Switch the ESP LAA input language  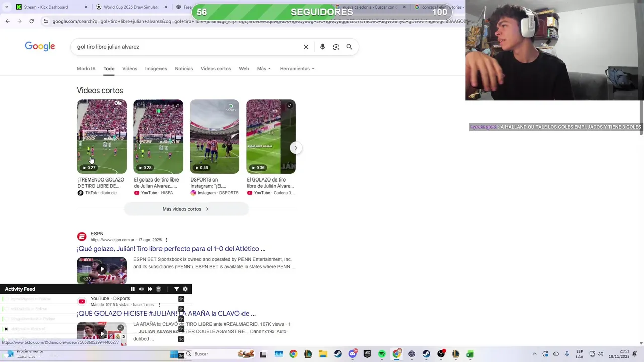pyautogui.click(x=580, y=354)
